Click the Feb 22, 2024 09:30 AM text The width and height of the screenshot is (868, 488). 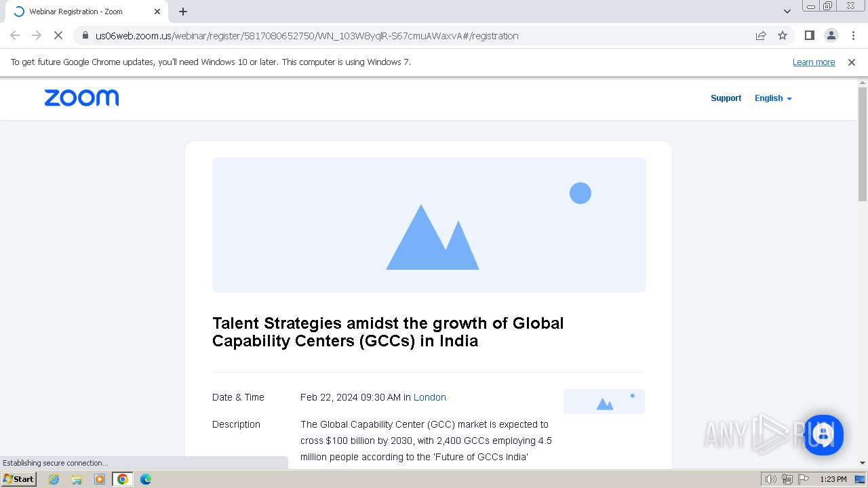point(351,397)
